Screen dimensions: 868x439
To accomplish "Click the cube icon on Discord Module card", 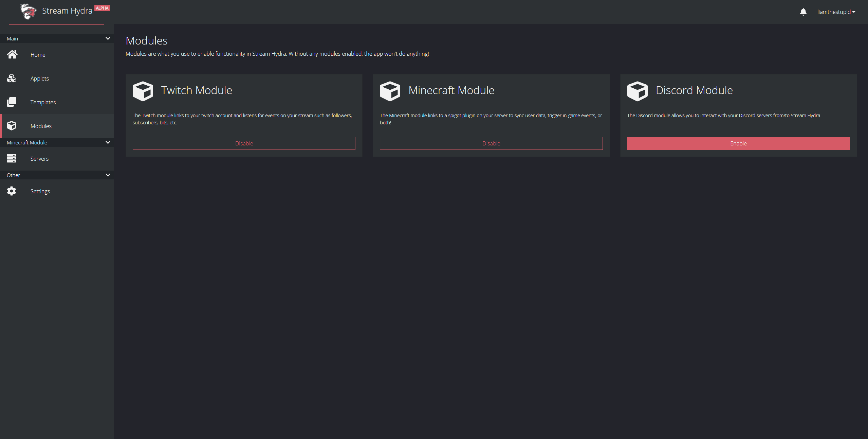I will point(637,91).
